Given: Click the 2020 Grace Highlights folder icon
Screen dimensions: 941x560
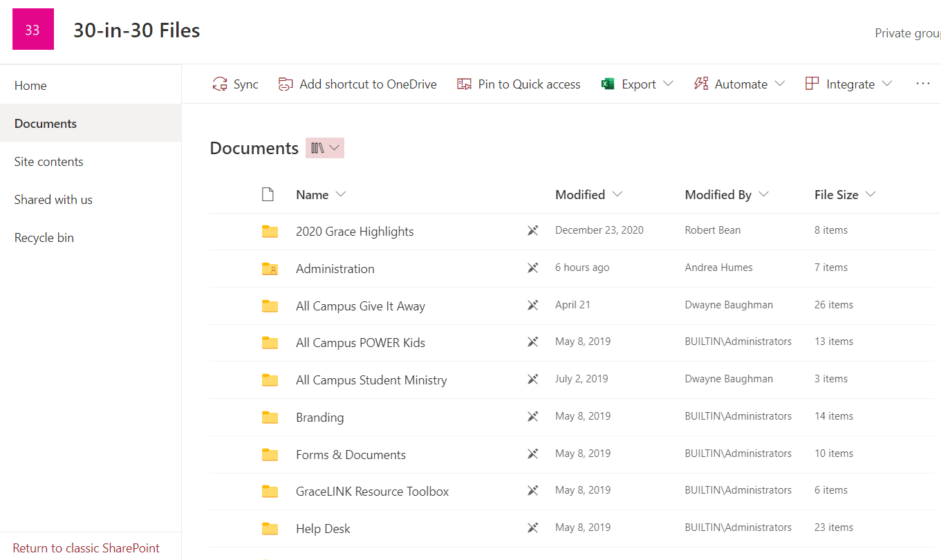Looking at the screenshot, I should coord(270,232).
